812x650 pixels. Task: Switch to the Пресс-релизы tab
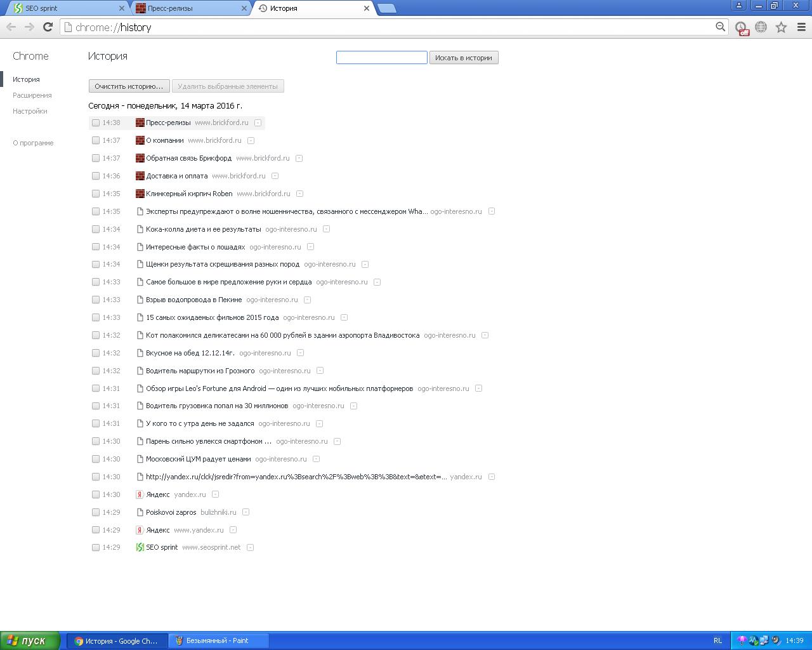pos(190,8)
